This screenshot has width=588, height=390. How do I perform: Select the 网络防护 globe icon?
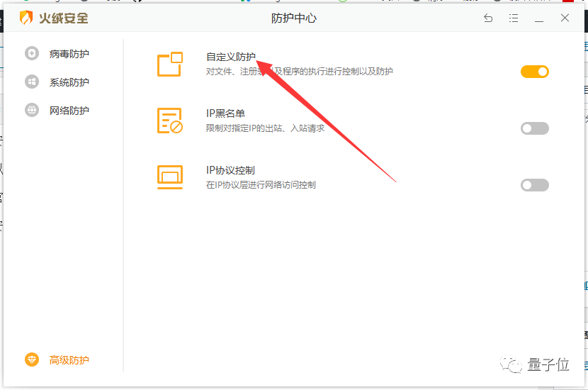tap(32, 110)
